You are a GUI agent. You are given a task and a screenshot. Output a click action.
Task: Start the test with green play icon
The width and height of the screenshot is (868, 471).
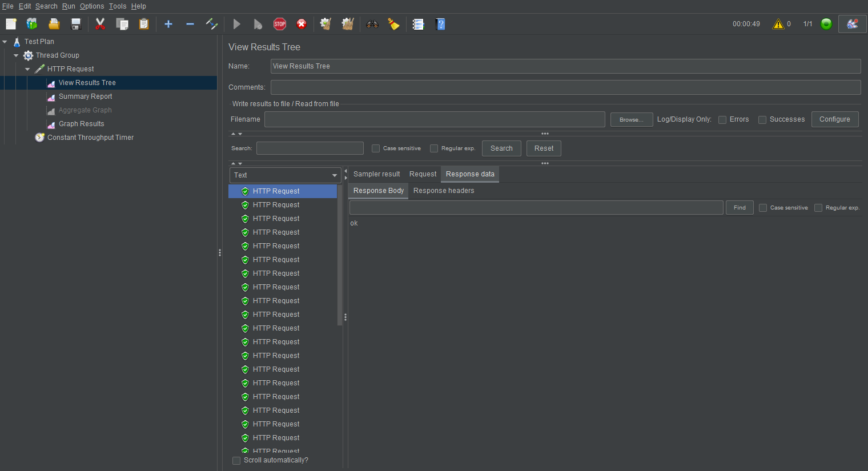coord(236,24)
